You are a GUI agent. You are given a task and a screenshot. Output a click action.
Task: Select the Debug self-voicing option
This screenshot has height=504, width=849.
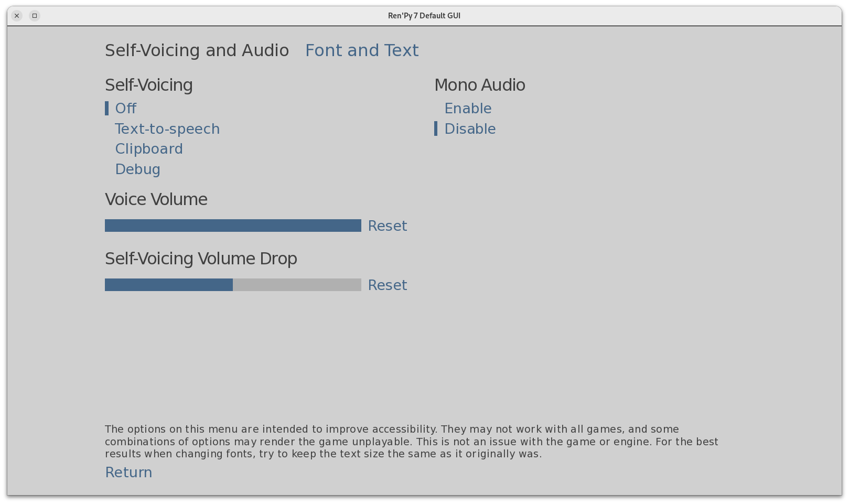click(137, 169)
